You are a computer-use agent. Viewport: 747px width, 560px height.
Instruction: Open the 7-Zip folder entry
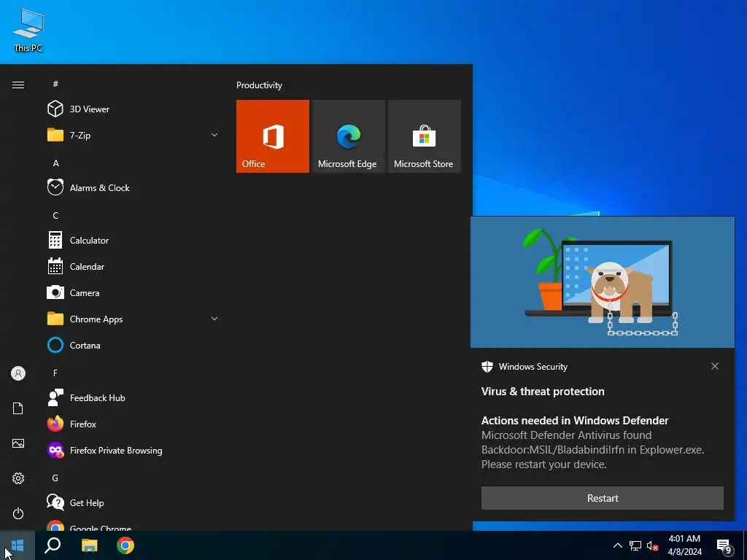pos(133,135)
